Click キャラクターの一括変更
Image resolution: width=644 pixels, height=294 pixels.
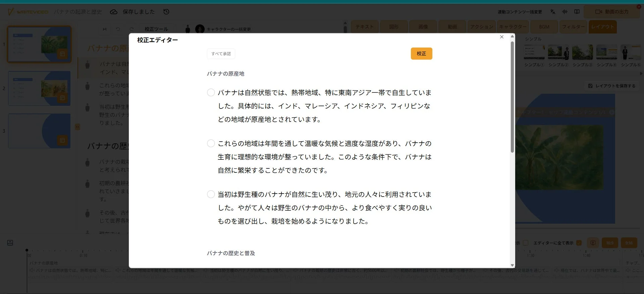coord(229,29)
